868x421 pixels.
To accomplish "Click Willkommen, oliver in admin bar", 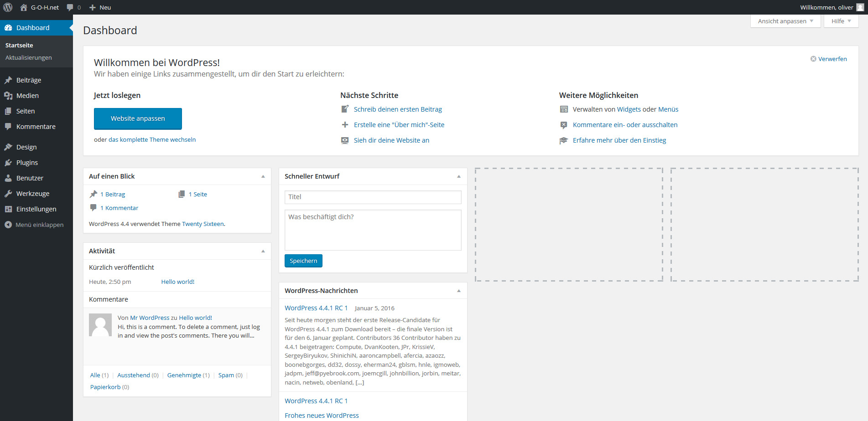I will [826, 7].
